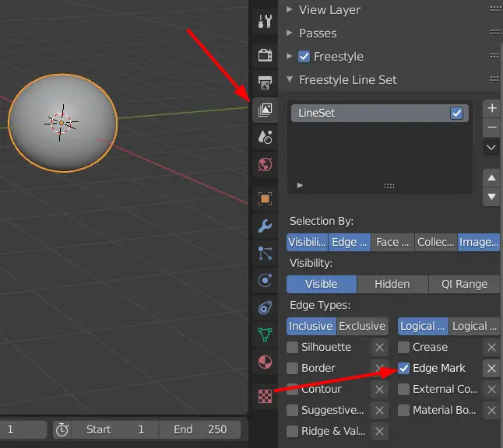Select the LineSet list entry

point(380,113)
